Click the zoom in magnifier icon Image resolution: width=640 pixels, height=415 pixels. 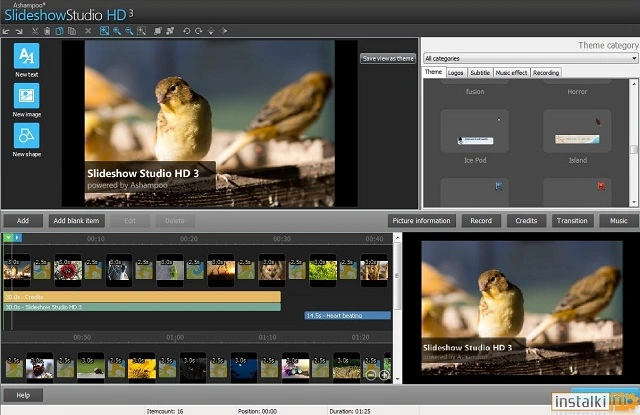[118, 32]
